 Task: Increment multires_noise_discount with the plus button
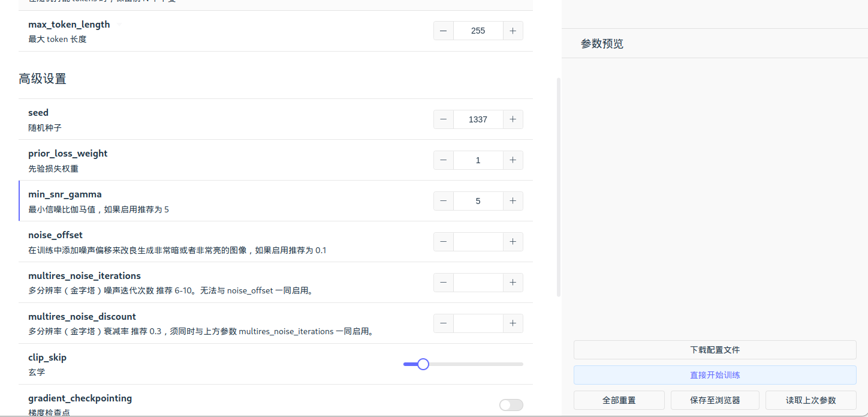tap(513, 323)
